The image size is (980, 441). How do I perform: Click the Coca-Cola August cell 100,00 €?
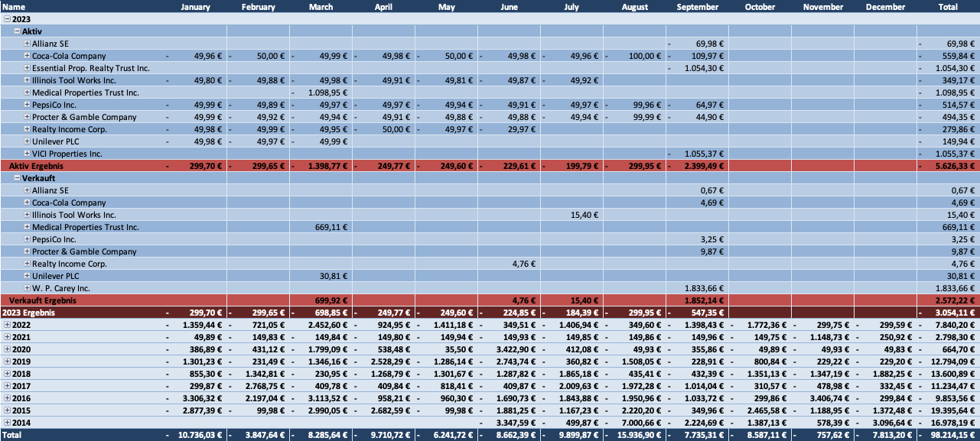(635, 56)
